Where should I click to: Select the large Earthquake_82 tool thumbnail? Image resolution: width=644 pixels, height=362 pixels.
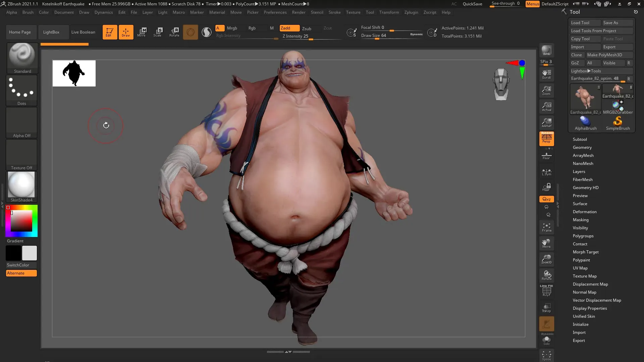click(x=586, y=99)
